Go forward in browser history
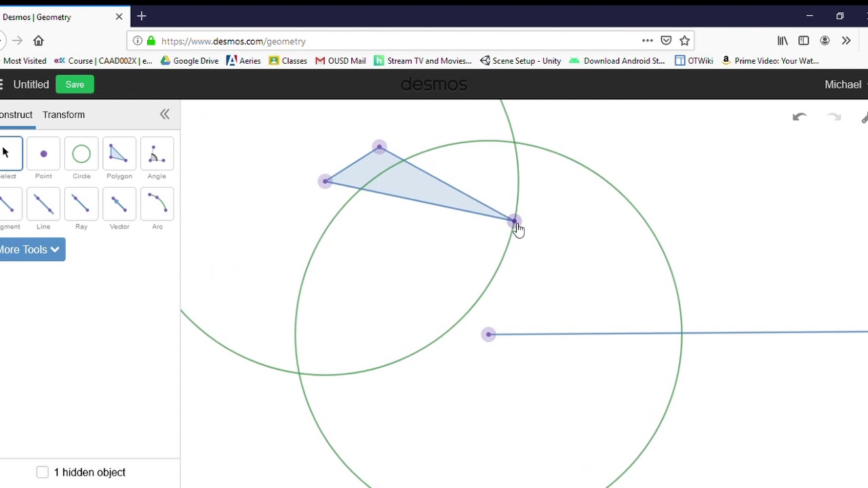 click(17, 41)
